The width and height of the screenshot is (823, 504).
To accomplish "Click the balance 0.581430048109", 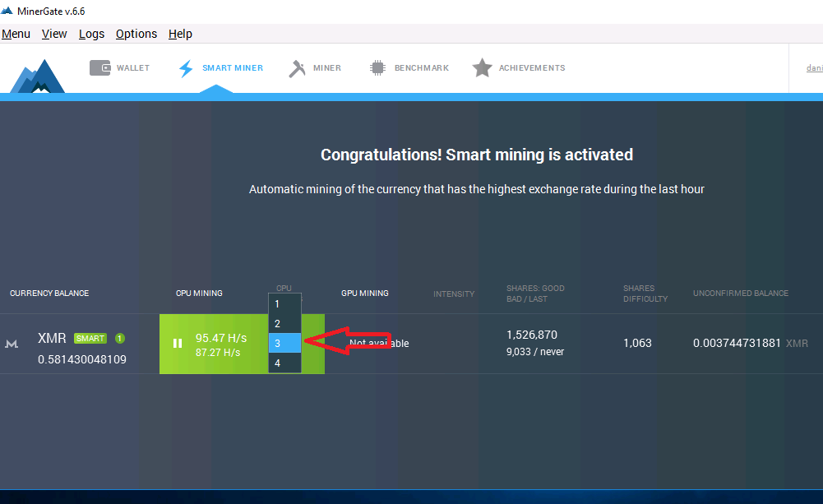I will coord(82,359).
